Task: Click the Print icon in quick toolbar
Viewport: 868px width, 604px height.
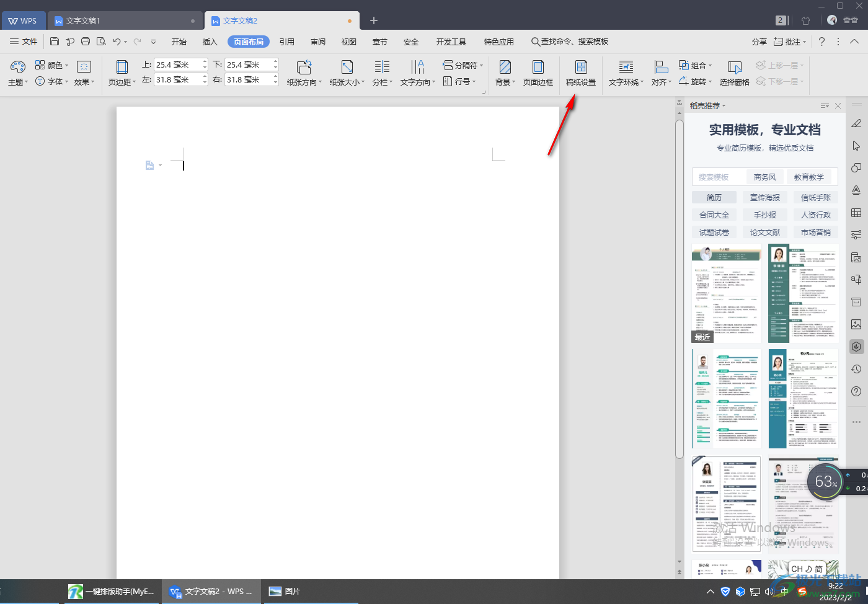Action: [86, 42]
